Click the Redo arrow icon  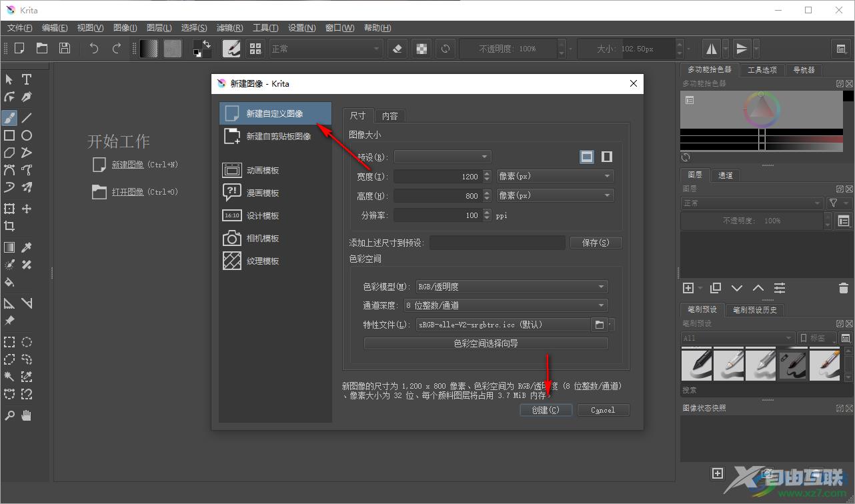(117, 48)
